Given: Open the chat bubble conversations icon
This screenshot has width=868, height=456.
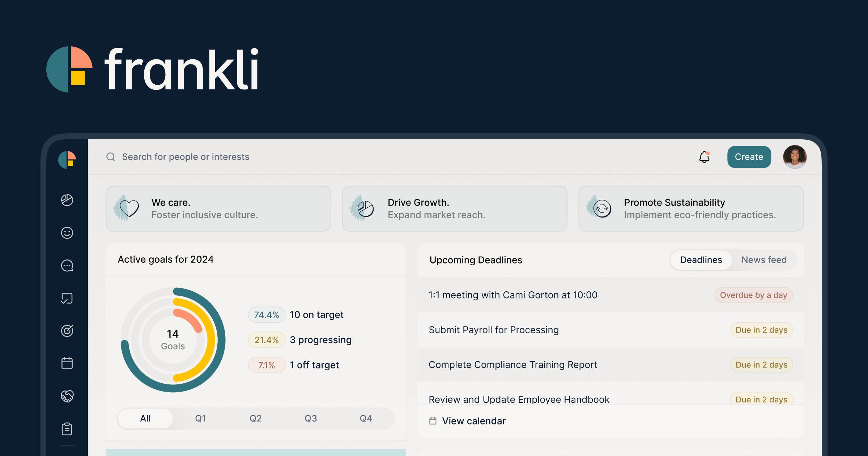Looking at the screenshot, I should pos(67,266).
